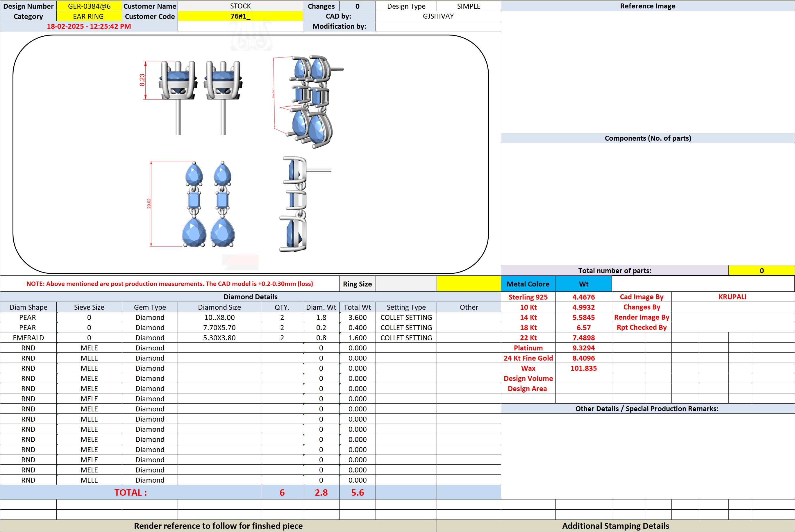Image resolution: width=795 pixels, height=532 pixels.
Task: Click the top-view earring render thumbnail
Action: click(200, 97)
